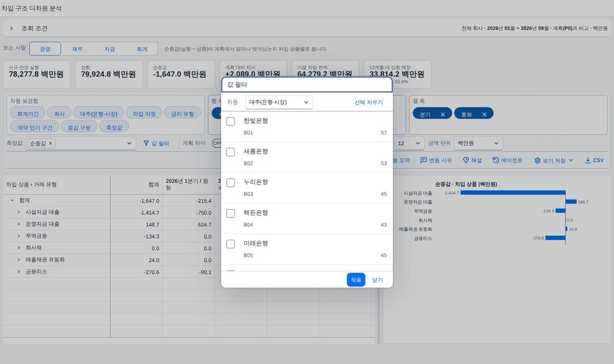Click the 해설 icon button

[x=466, y=161]
